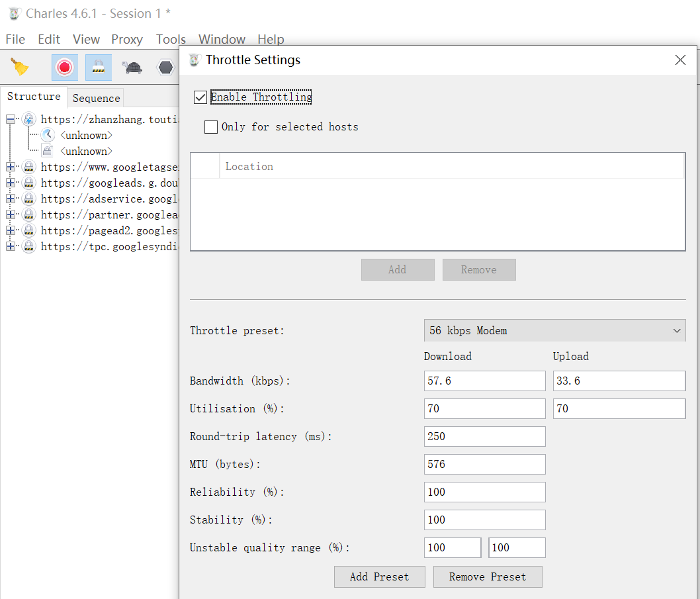Expand the www.googletagse host node
700x599 pixels.
pos(11,167)
